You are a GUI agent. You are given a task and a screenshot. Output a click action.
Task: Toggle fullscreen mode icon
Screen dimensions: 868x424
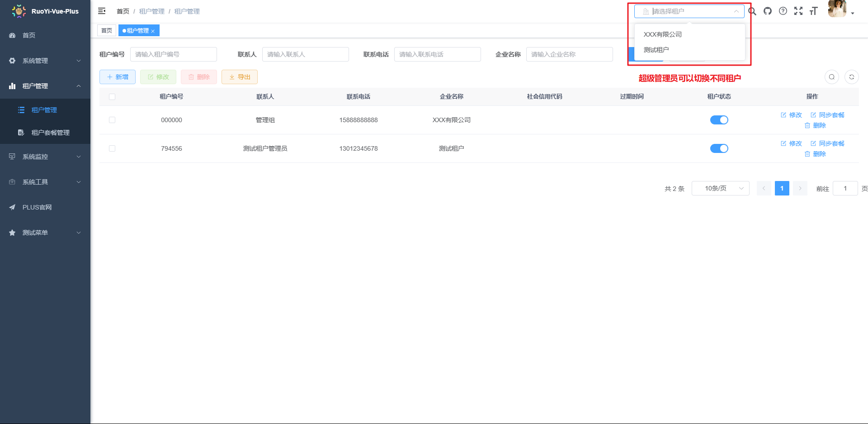tap(798, 11)
